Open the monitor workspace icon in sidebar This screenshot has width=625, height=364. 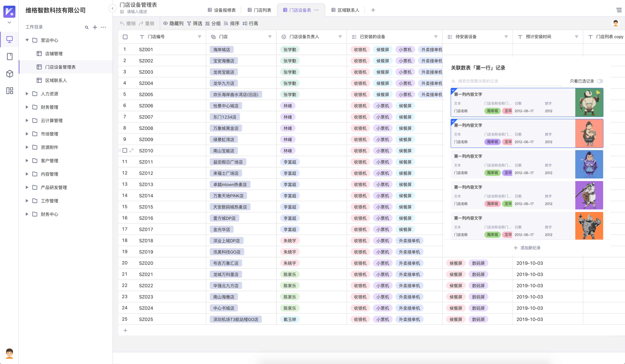(9, 39)
